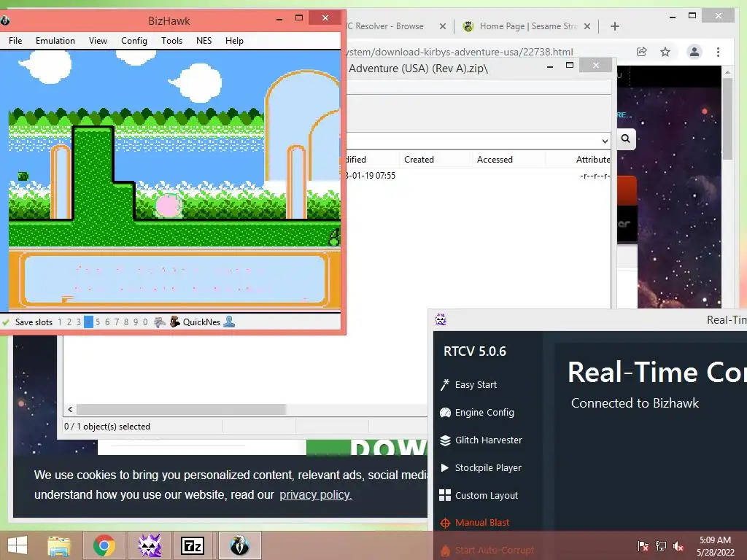
Task: Open the Windows Start button
Action: 18,545
